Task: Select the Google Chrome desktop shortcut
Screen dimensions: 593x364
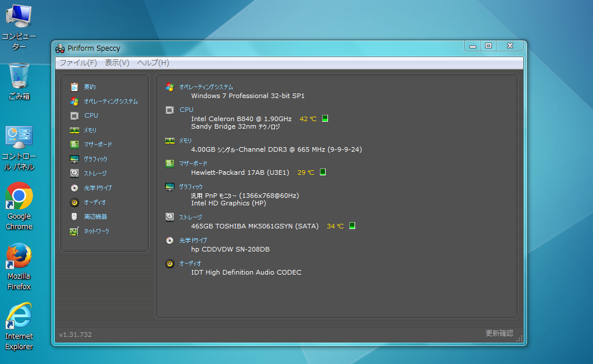Action: click(x=19, y=207)
